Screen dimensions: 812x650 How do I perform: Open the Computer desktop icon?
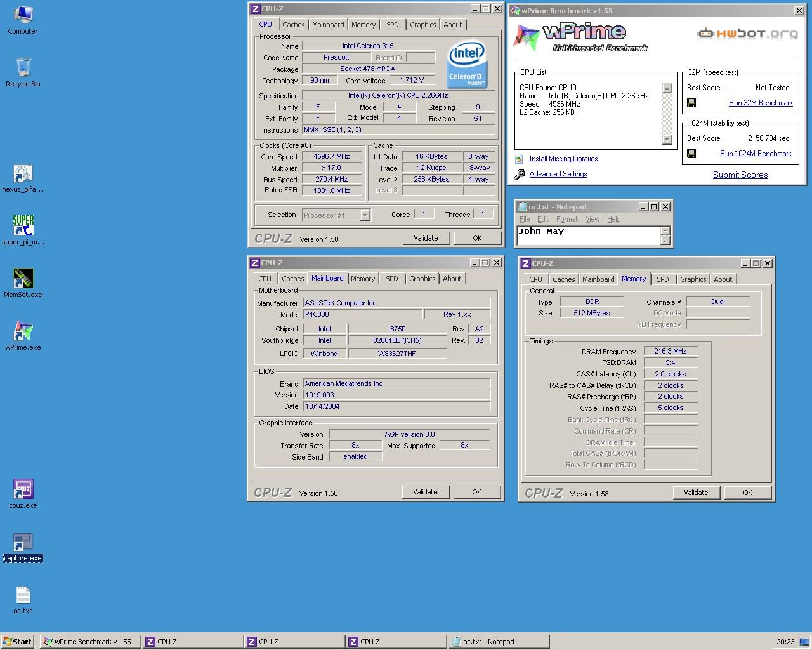[22, 19]
